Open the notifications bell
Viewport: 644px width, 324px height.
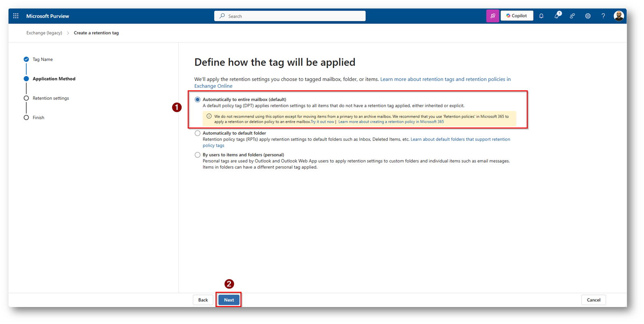pyautogui.click(x=541, y=16)
